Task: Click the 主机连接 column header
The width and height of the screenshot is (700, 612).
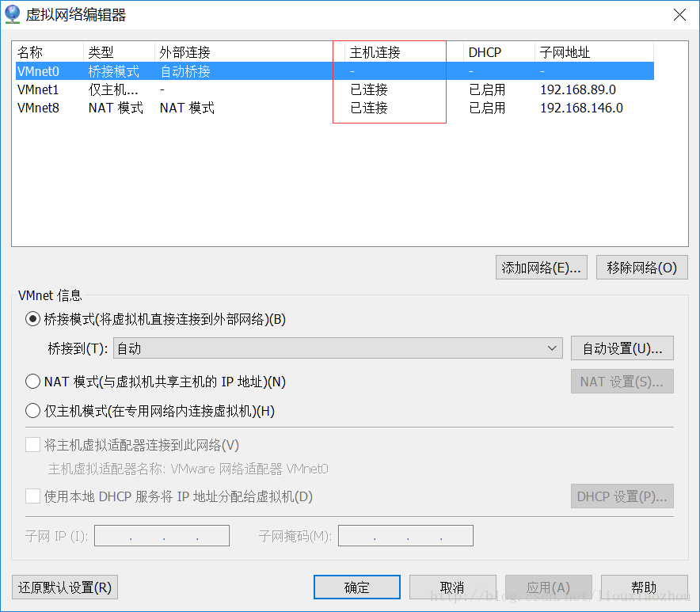Action: pyautogui.click(x=375, y=52)
